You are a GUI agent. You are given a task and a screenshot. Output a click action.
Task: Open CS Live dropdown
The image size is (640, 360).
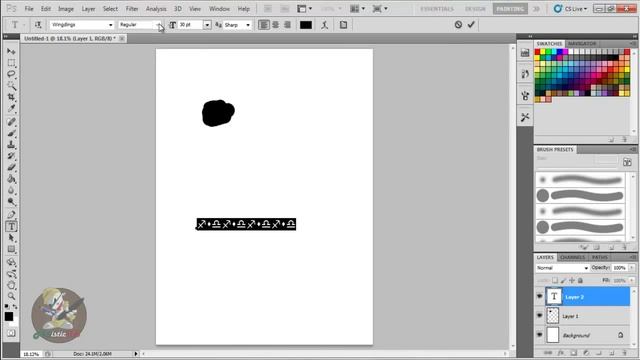pos(570,9)
